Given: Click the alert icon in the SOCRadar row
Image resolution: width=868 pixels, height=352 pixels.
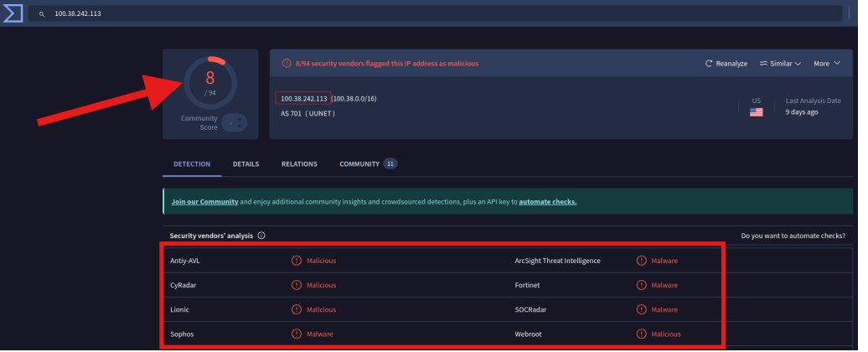Looking at the screenshot, I should 641,310.
